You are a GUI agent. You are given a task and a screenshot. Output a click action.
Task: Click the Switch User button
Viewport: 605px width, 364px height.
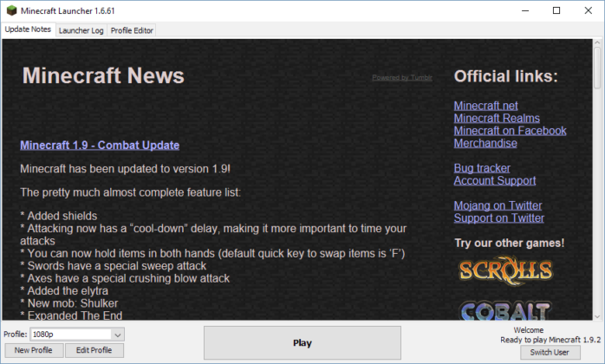pyautogui.click(x=550, y=352)
